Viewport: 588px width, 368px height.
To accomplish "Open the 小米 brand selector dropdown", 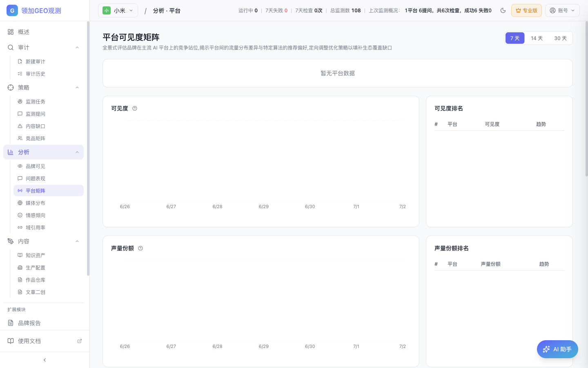I will (118, 11).
